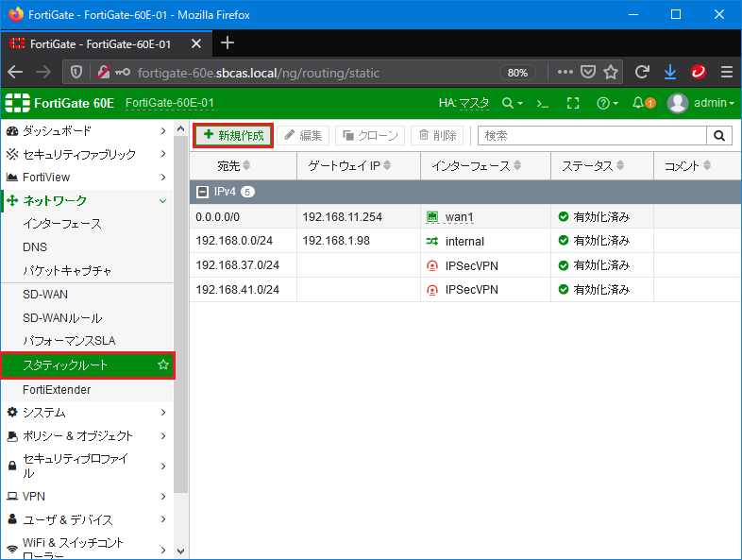Toggle FortiGate fullscreen mode icon

click(573, 103)
